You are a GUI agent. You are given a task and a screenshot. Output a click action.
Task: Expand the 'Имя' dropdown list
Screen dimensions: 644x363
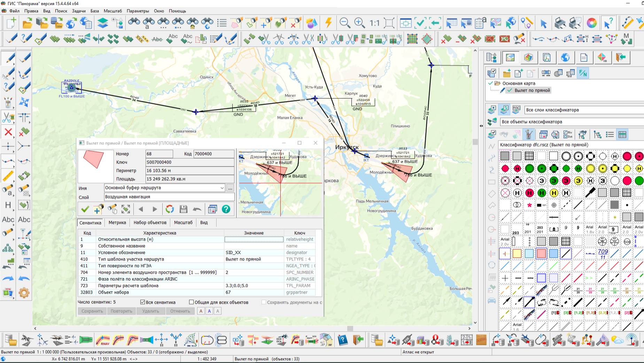click(x=222, y=188)
